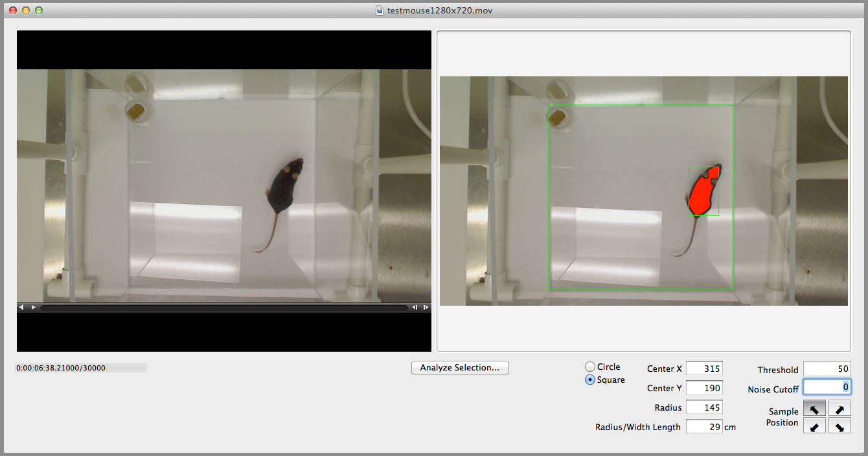The height and width of the screenshot is (456, 868).
Task: Click the red-highlighted mouse in the preview
Action: (704, 191)
